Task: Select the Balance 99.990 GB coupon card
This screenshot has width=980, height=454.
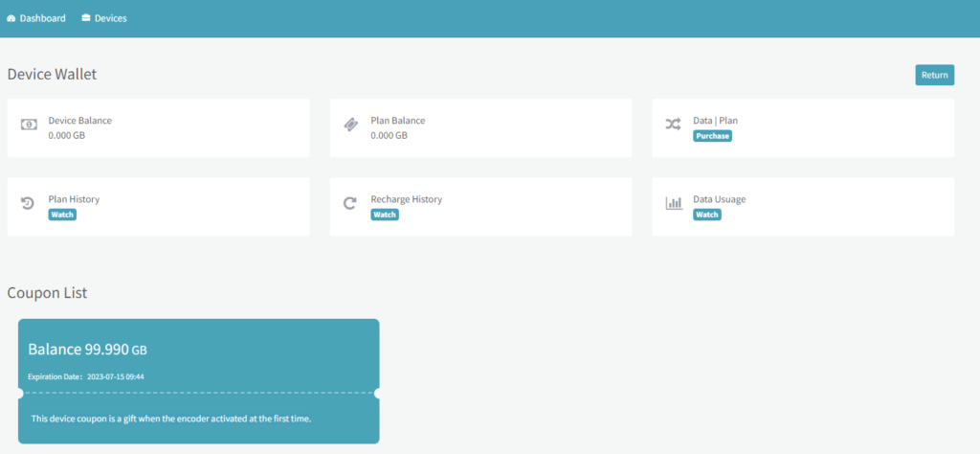Action: coord(199,381)
